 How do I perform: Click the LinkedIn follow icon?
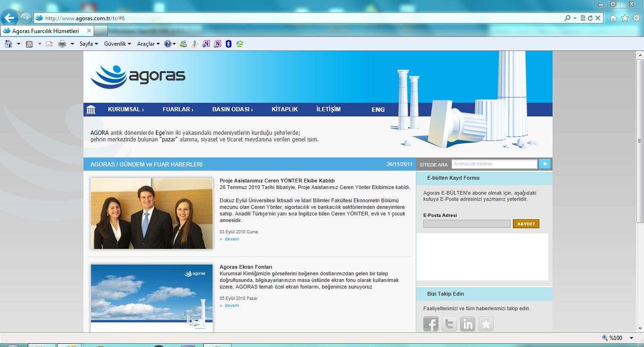[467, 324]
